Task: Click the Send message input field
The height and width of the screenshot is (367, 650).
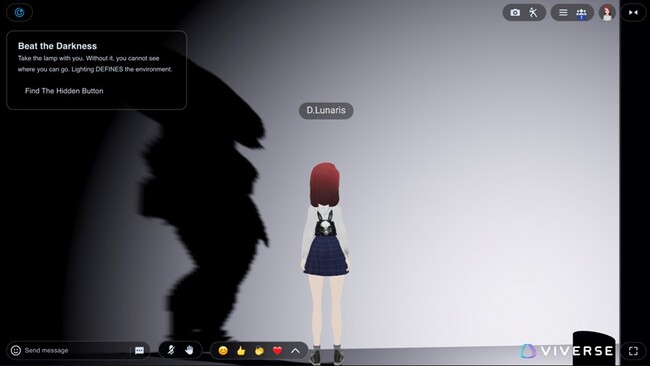Action: point(76,350)
